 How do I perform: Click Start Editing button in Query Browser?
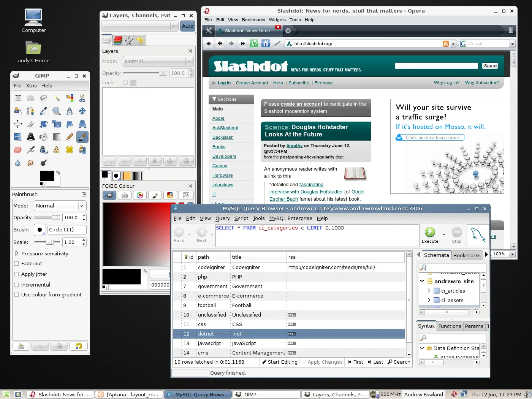(280, 362)
